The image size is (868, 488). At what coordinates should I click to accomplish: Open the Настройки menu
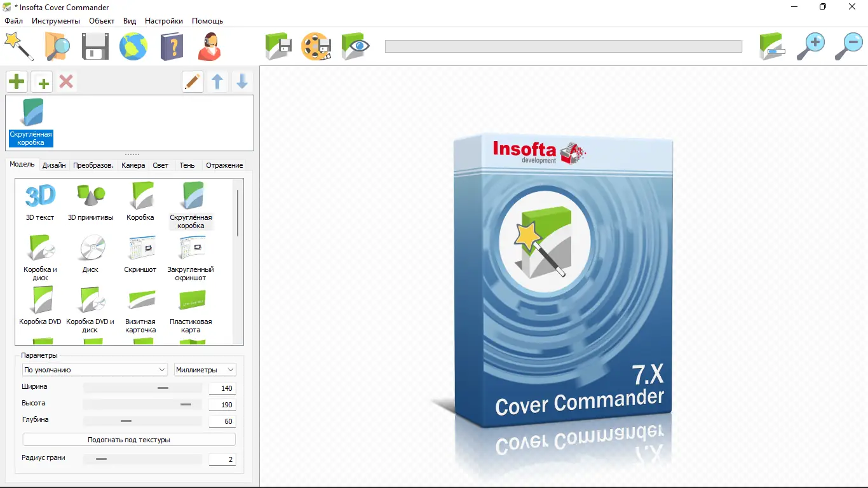(x=164, y=21)
